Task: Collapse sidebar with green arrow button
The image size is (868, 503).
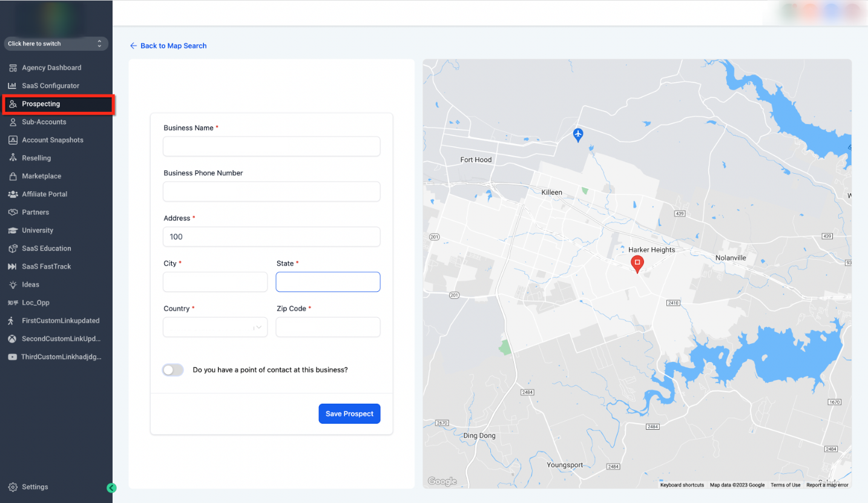Action: point(111,488)
